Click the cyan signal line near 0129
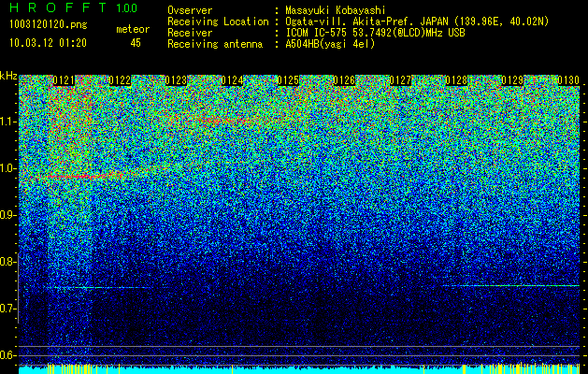The image size is (588, 374). [510, 286]
